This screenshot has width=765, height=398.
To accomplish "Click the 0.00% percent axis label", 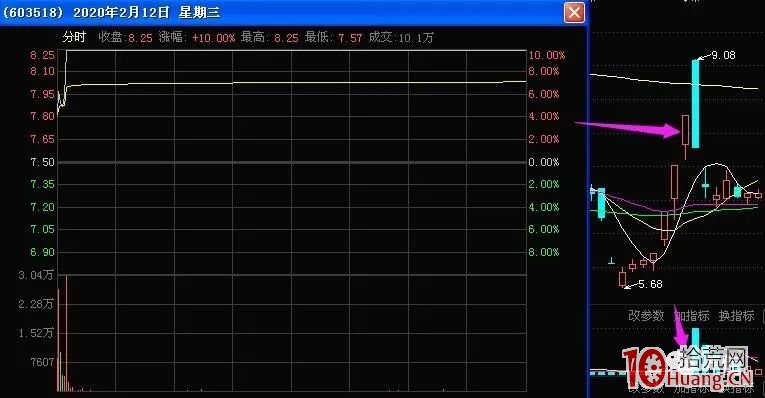I will (544, 162).
